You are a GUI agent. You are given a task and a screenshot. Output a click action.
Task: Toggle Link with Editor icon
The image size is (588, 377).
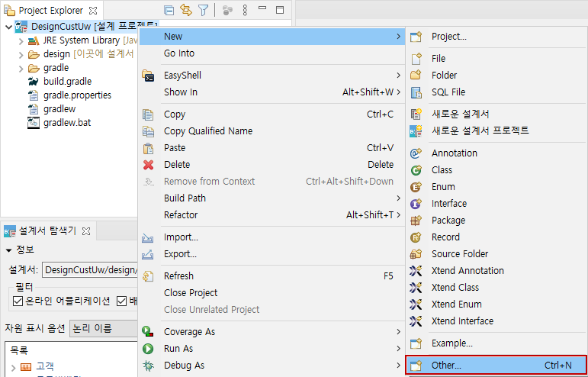tap(186, 11)
